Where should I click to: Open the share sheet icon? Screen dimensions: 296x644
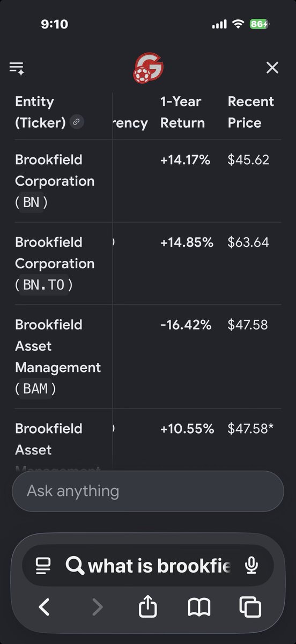(x=148, y=606)
